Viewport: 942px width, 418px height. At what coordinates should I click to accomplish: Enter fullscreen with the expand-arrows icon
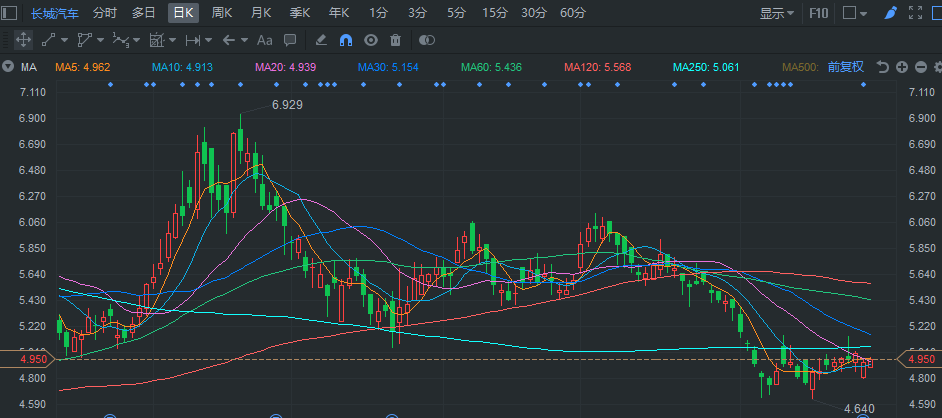(915, 13)
